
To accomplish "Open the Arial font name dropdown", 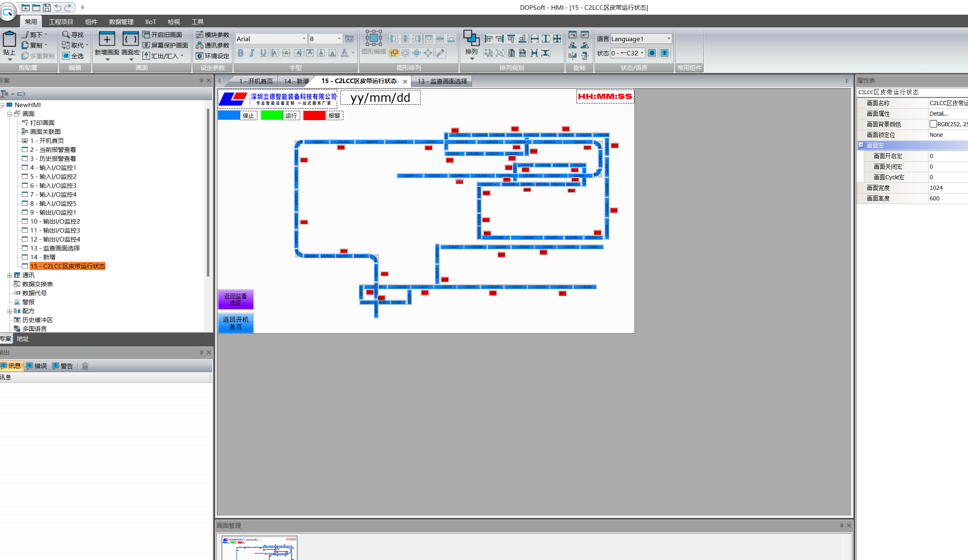I will (304, 39).
